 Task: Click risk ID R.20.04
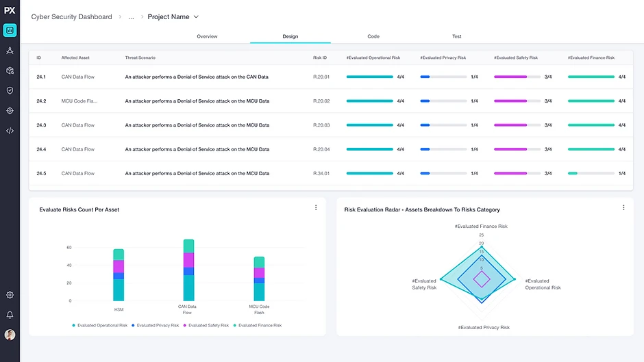tap(321, 149)
